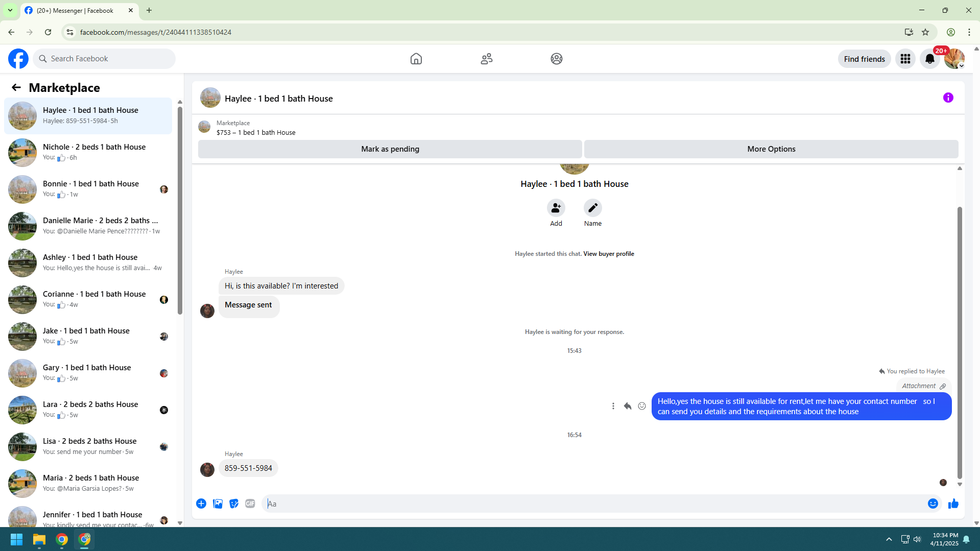Open the tab search dropdown arrow

pos(10,10)
